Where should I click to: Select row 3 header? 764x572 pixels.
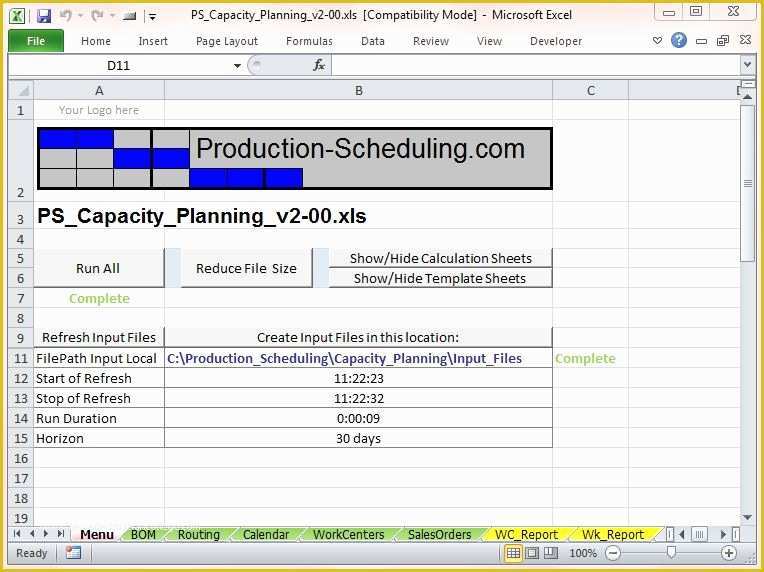point(20,216)
